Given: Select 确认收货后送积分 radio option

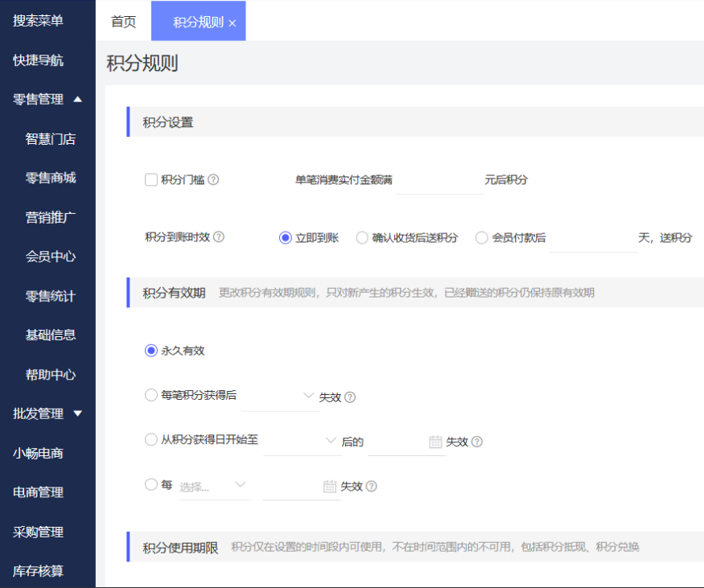Looking at the screenshot, I should 362,237.
